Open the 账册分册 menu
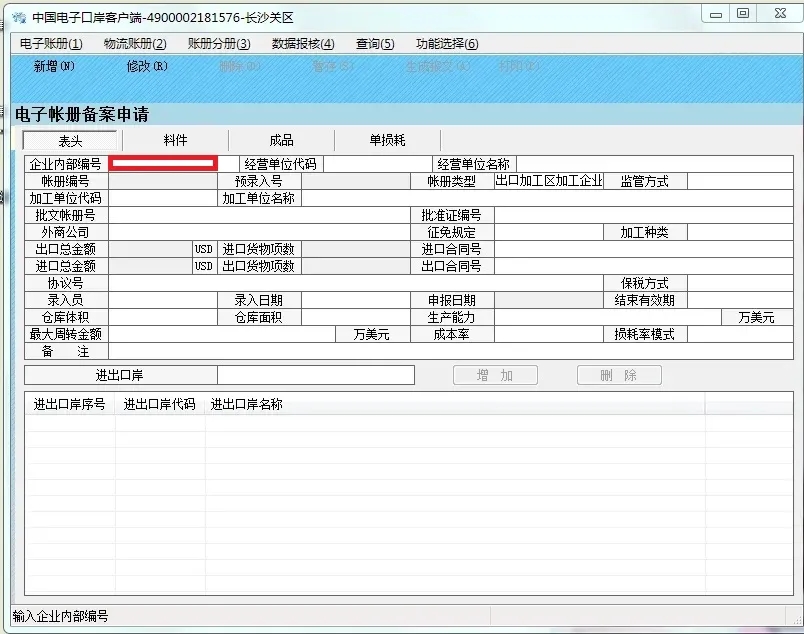The height and width of the screenshot is (634, 804). [x=218, y=44]
